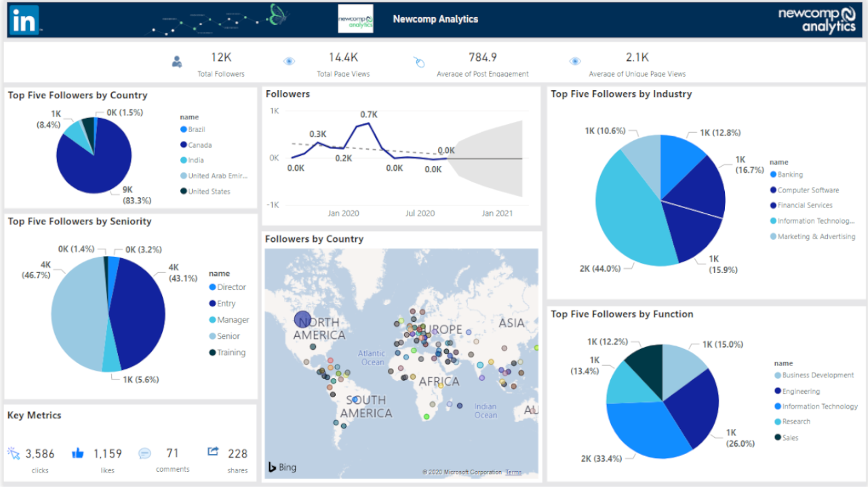
Task: Click the clicks cursor icon in Key Metrics
Action: [14, 453]
